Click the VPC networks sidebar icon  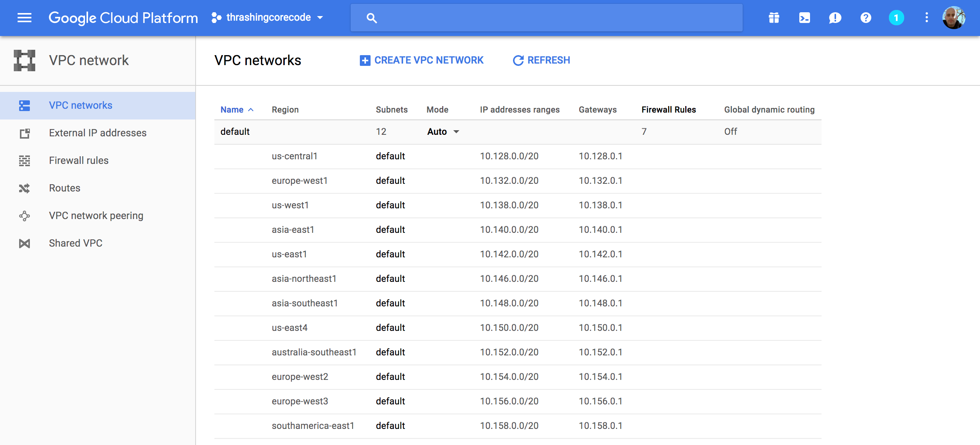tap(24, 105)
